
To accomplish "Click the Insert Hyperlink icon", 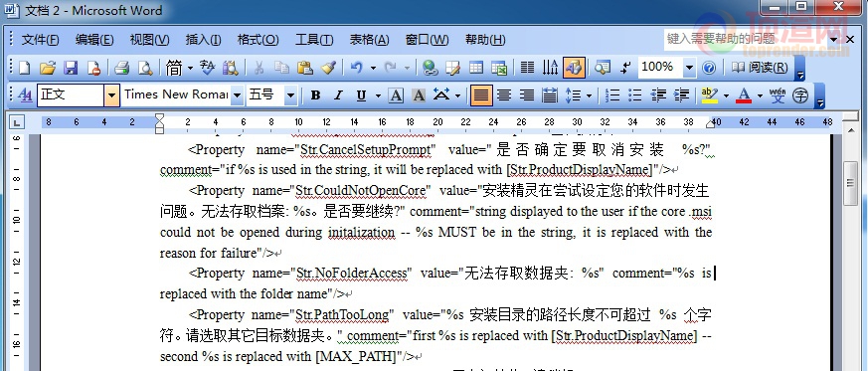I will pyautogui.click(x=430, y=68).
